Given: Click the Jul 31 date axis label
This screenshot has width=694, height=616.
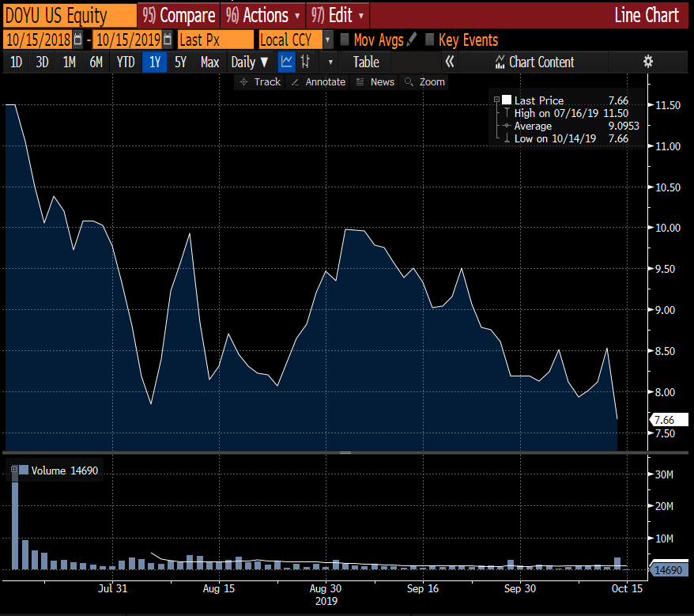Looking at the screenshot, I should [x=112, y=588].
